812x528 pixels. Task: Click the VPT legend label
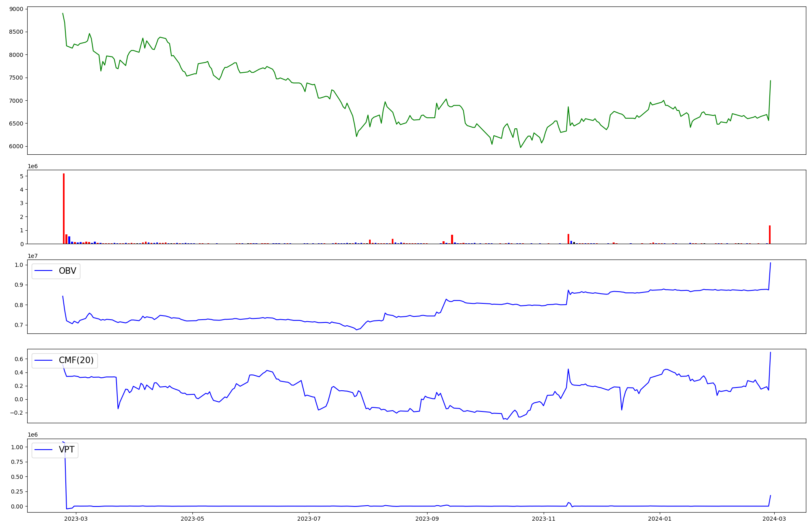pyautogui.click(x=67, y=450)
